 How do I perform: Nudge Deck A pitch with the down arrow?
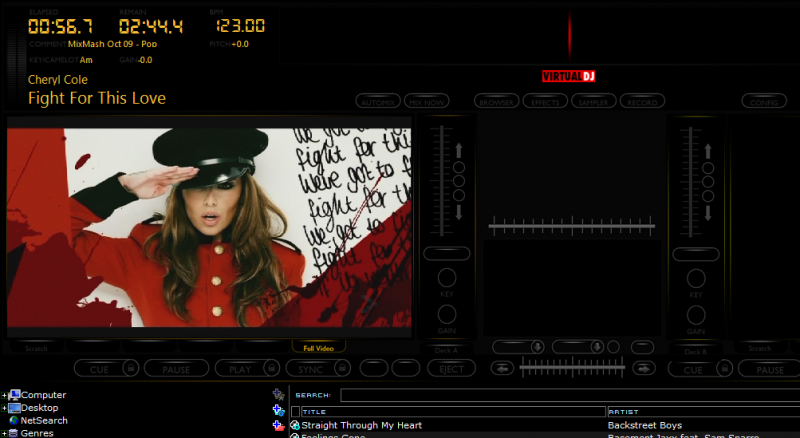tap(459, 212)
